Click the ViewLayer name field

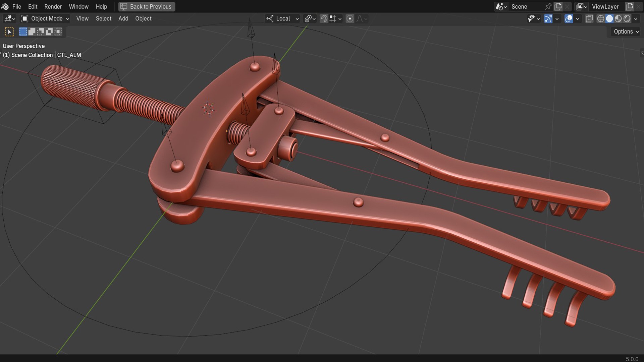coord(607,6)
